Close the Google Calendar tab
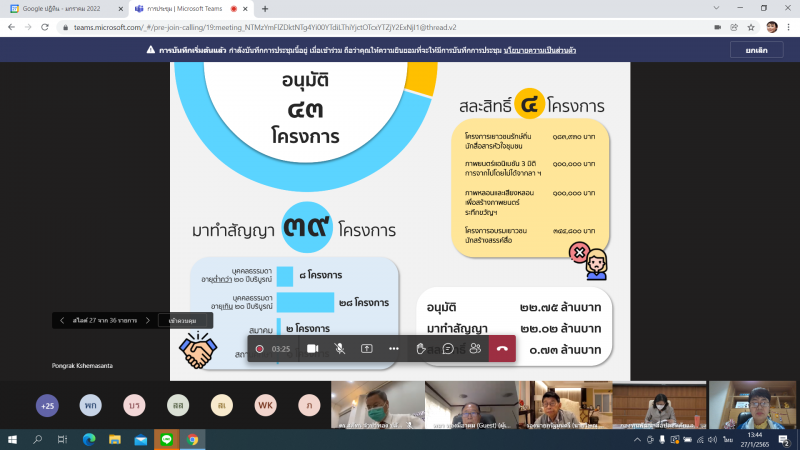Viewport: 800px width, 450px height. coord(121,9)
